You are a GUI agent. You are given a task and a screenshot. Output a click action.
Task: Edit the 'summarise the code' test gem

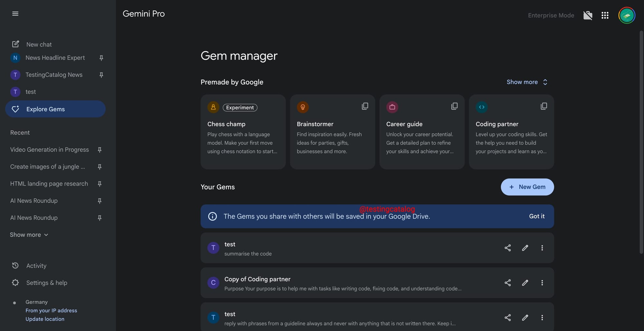[525, 248]
